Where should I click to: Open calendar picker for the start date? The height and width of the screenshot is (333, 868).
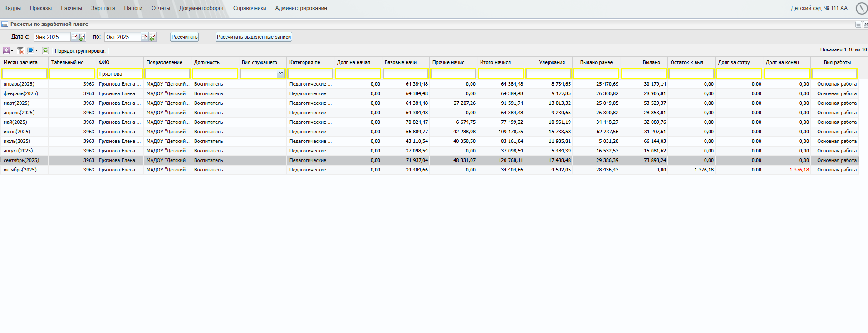click(x=74, y=37)
